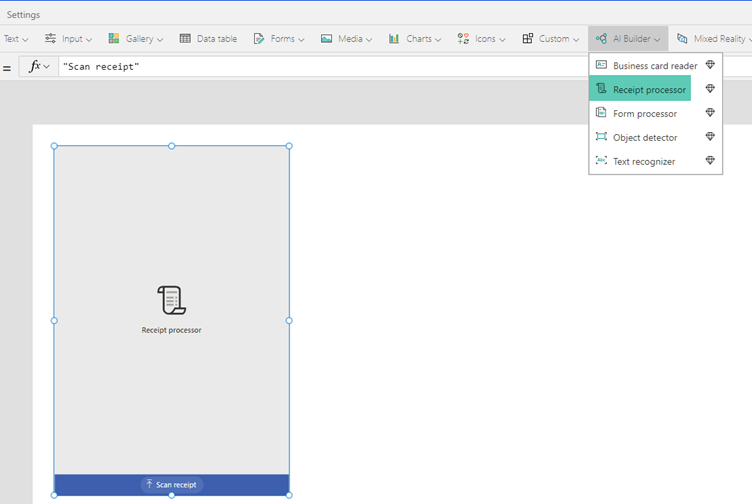Expand the Input dropdown chevron
This screenshot has height=504, width=752.
[89, 39]
